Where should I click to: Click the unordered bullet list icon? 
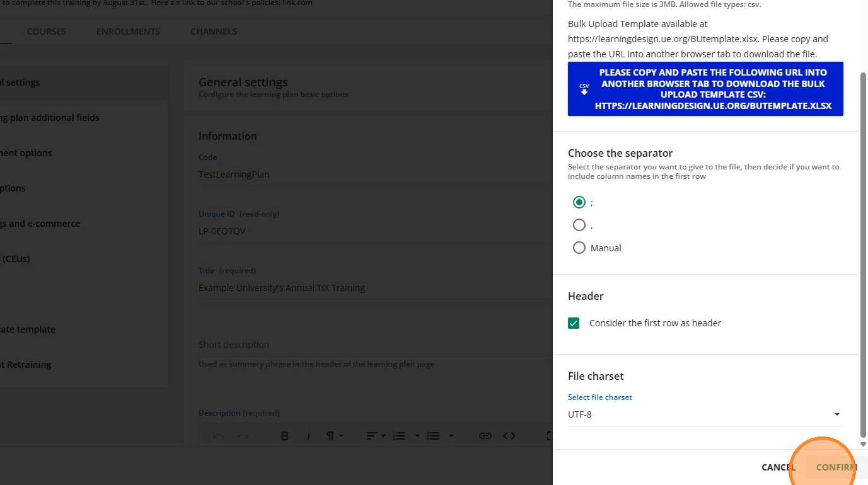click(x=433, y=436)
